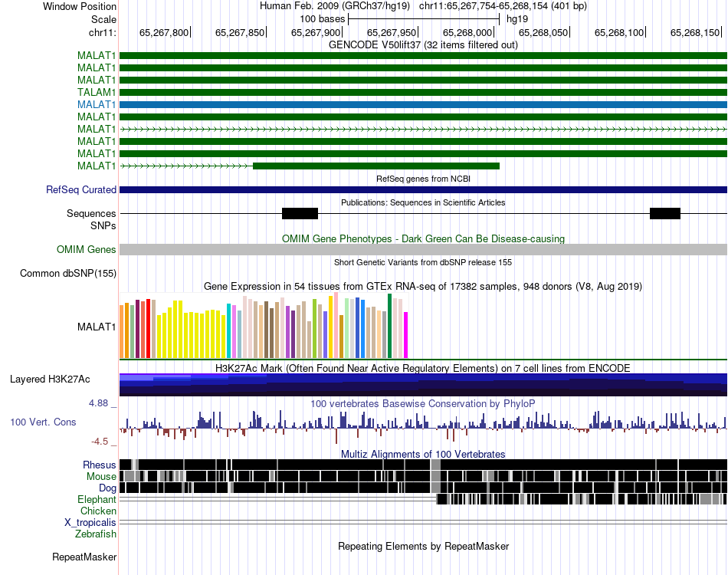Click the dark blue RefSeq Curated bar
The height and width of the screenshot is (575, 728).
[x=424, y=189]
